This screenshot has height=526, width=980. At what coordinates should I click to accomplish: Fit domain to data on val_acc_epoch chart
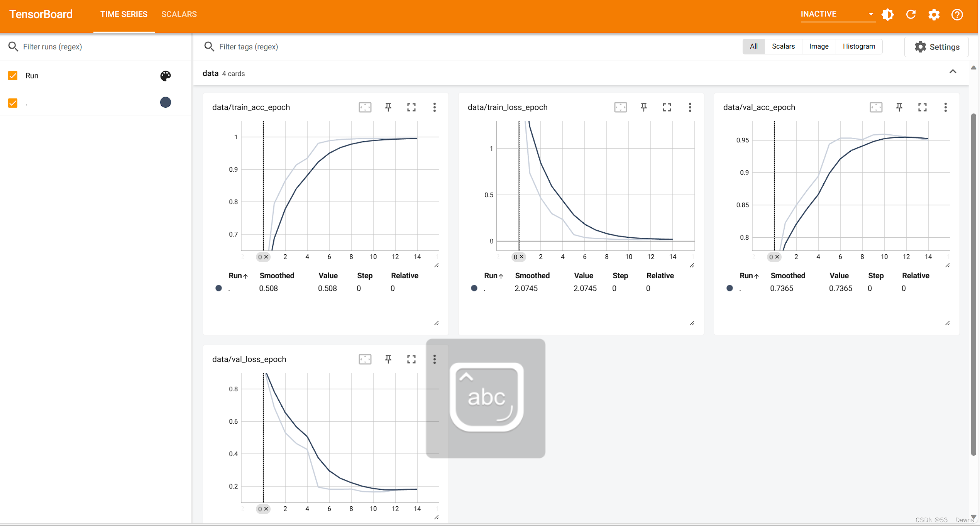pos(876,107)
